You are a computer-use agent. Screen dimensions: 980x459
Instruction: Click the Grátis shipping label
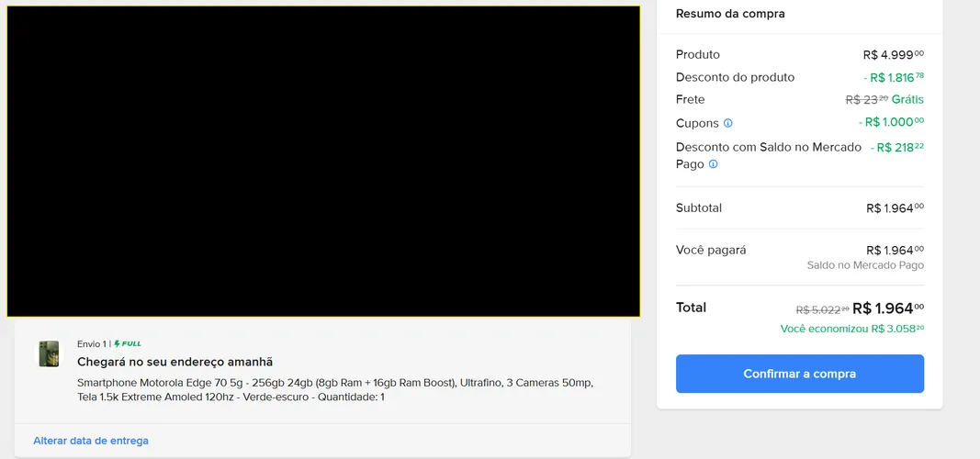pos(907,99)
